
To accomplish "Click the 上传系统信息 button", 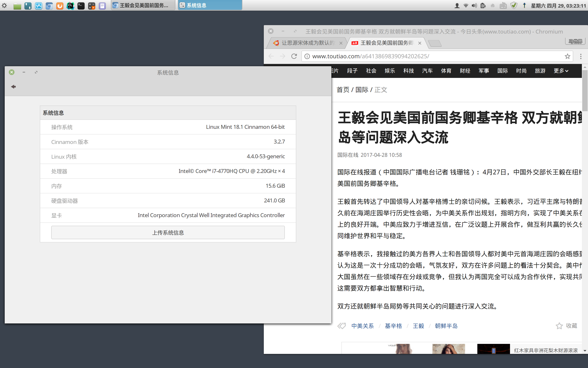I will click(x=168, y=232).
